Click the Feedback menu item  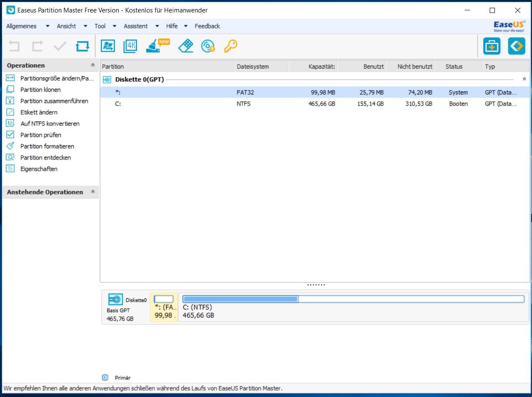207,26
